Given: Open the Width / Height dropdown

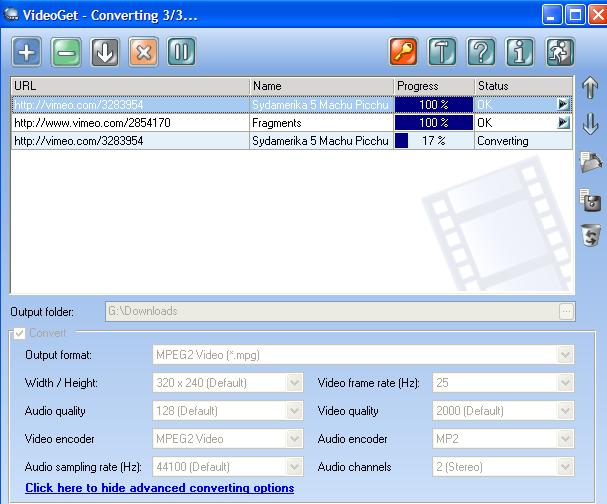Looking at the screenshot, I should coord(294,383).
